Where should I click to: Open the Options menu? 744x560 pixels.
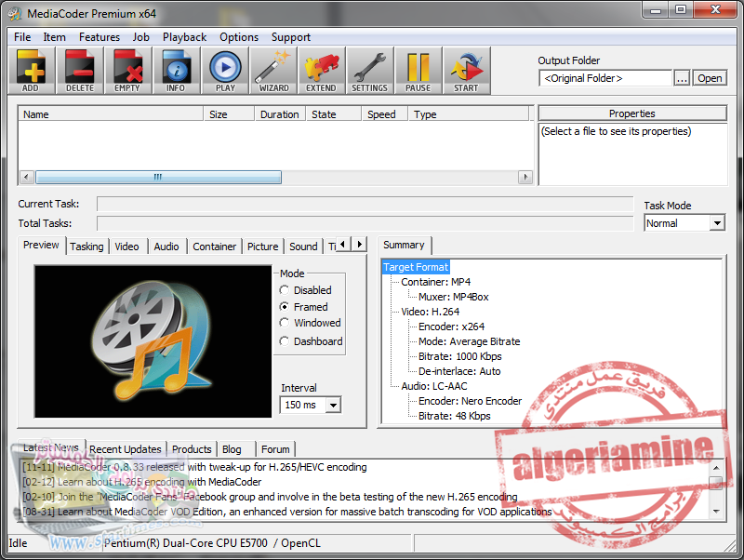(x=239, y=37)
